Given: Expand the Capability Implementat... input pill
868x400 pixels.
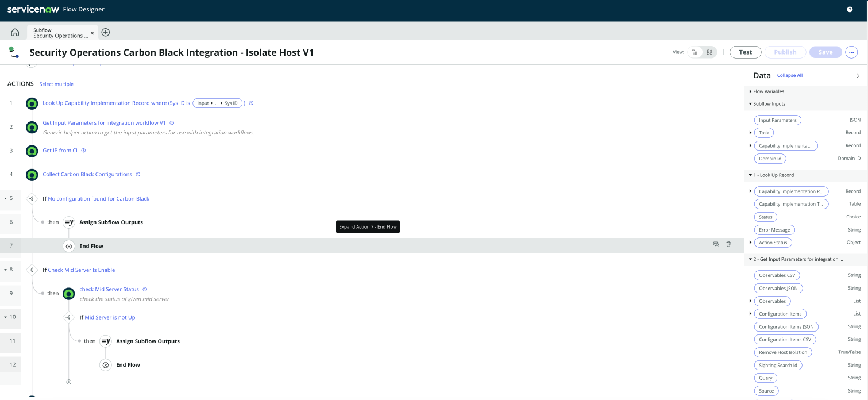Looking at the screenshot, I should [x=751, y=145].
